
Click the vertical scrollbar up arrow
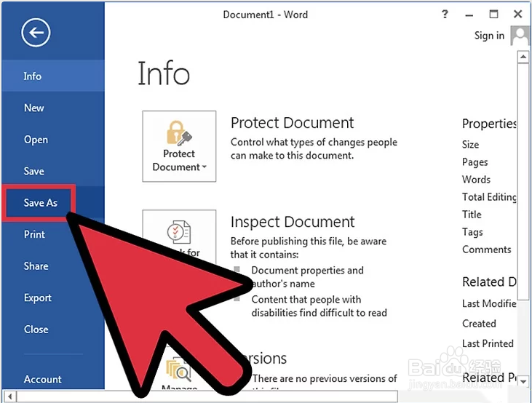(x=523, y=57)
